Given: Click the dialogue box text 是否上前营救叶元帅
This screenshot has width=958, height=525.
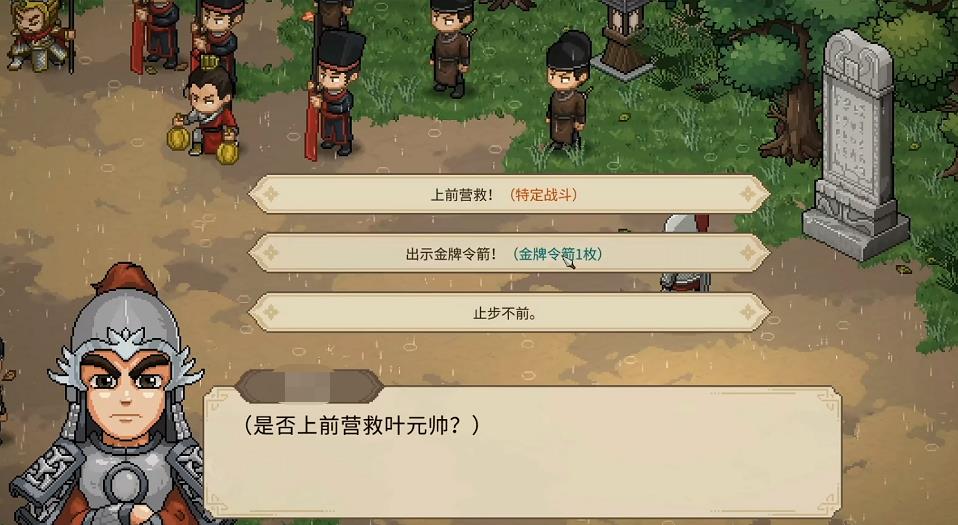Looking at the screenshot, I should tap(360, 425).
